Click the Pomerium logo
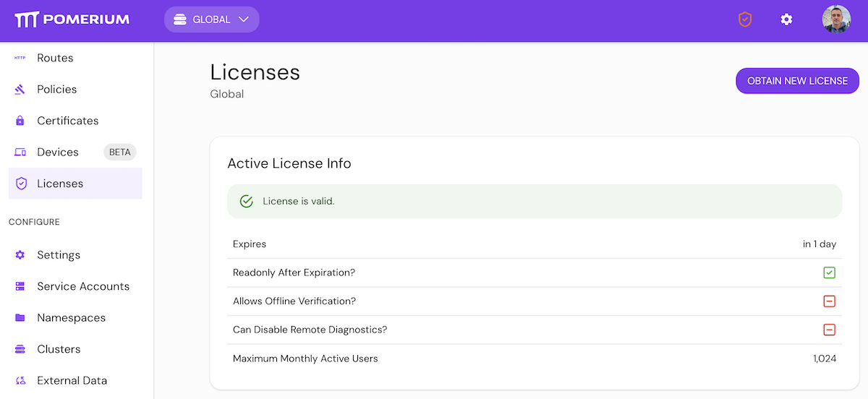 coord(72,20)
